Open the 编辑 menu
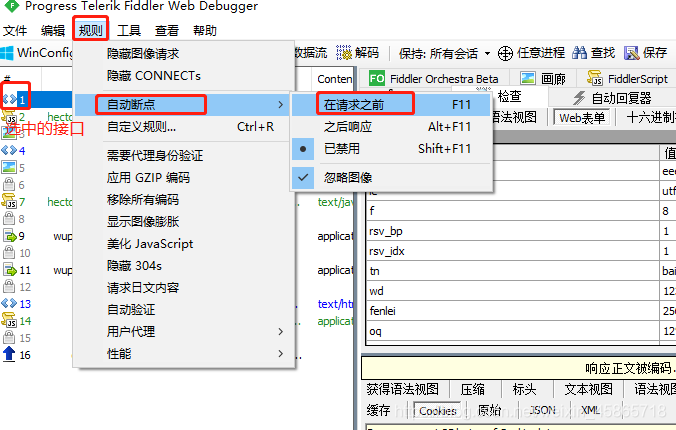Screen dimensions: 676x430 [x=53, y=30]
